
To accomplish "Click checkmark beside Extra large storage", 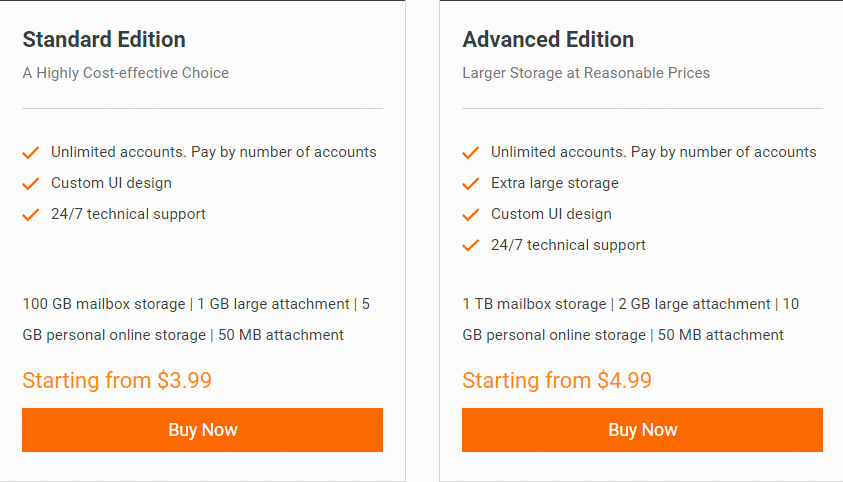I will (471, 184).
